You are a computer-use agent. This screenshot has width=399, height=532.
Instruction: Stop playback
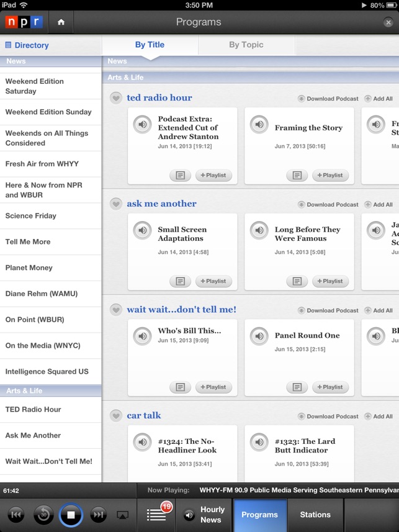click(71, 515)
